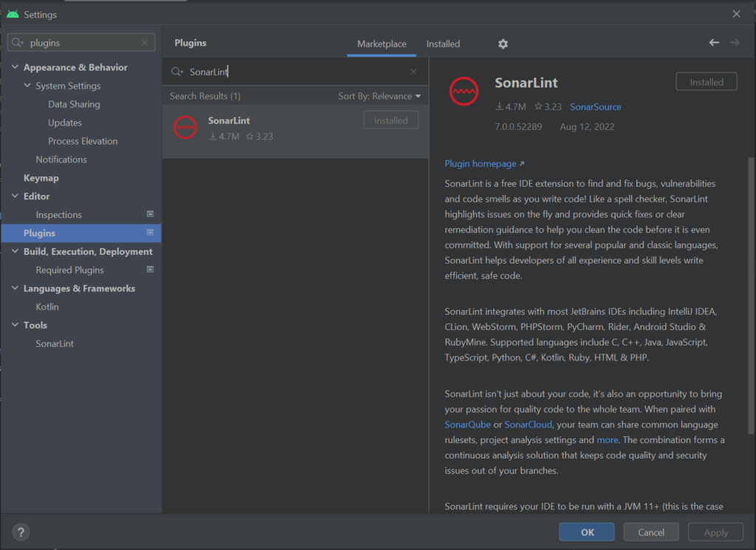Click the Apply button
Viewport: 756px width, 550px height.
click(715, 532)
